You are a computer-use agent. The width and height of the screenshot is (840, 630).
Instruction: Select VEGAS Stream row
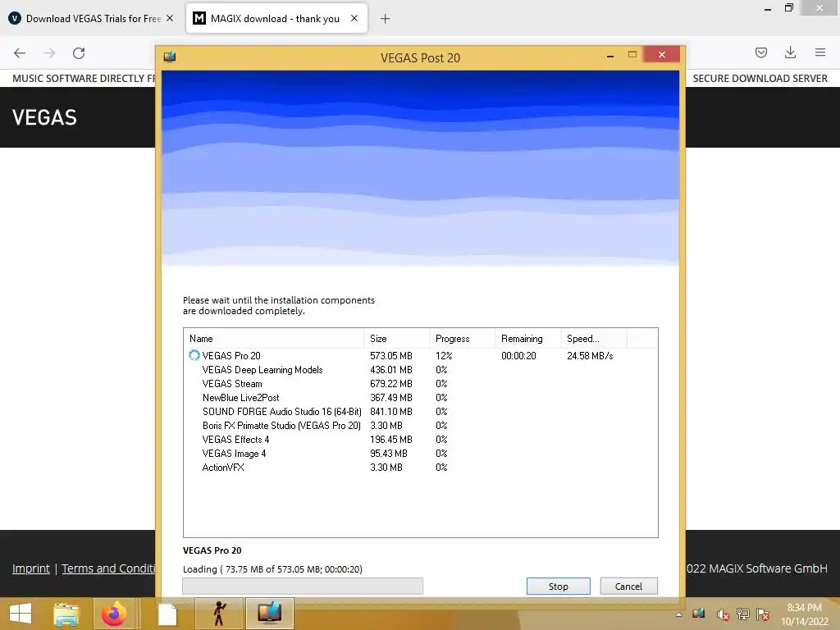click(x=420, y=384)
